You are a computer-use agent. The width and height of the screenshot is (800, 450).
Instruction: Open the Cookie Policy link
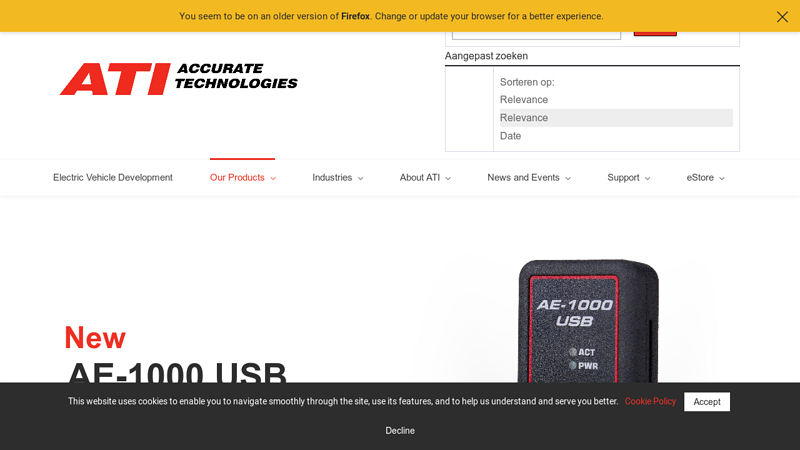650,402
